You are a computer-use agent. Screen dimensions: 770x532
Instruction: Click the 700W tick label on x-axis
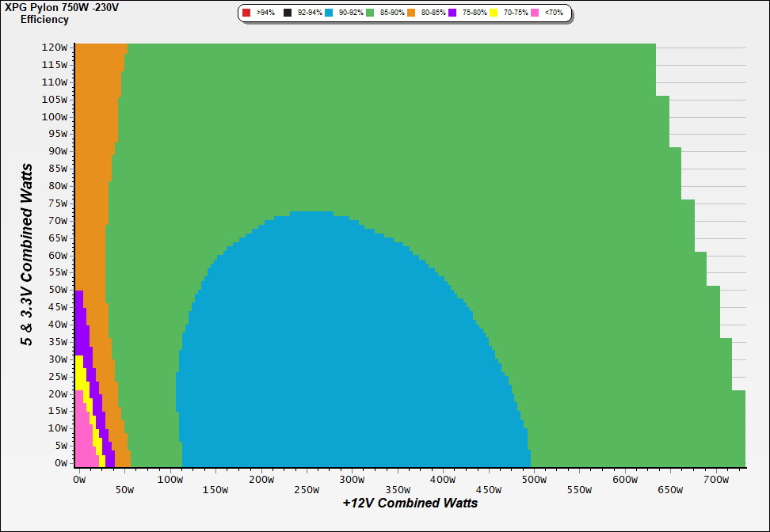[x=715, y=480]
